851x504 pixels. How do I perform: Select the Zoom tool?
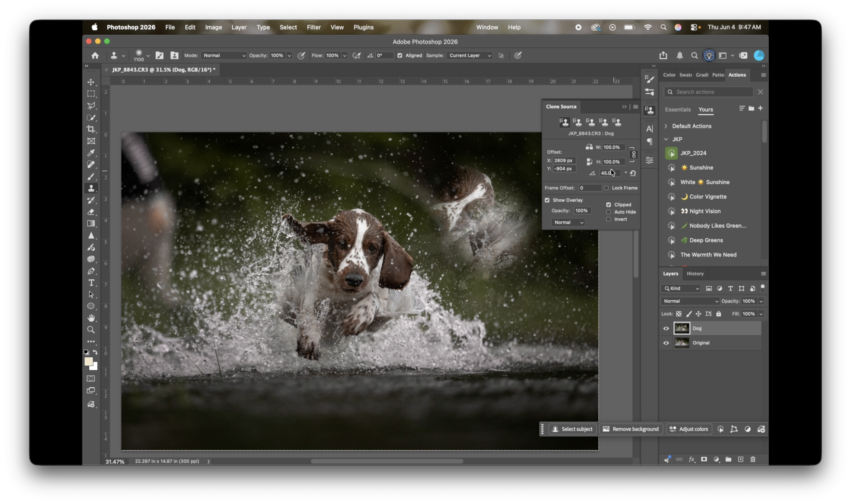(x=91, y=330)
